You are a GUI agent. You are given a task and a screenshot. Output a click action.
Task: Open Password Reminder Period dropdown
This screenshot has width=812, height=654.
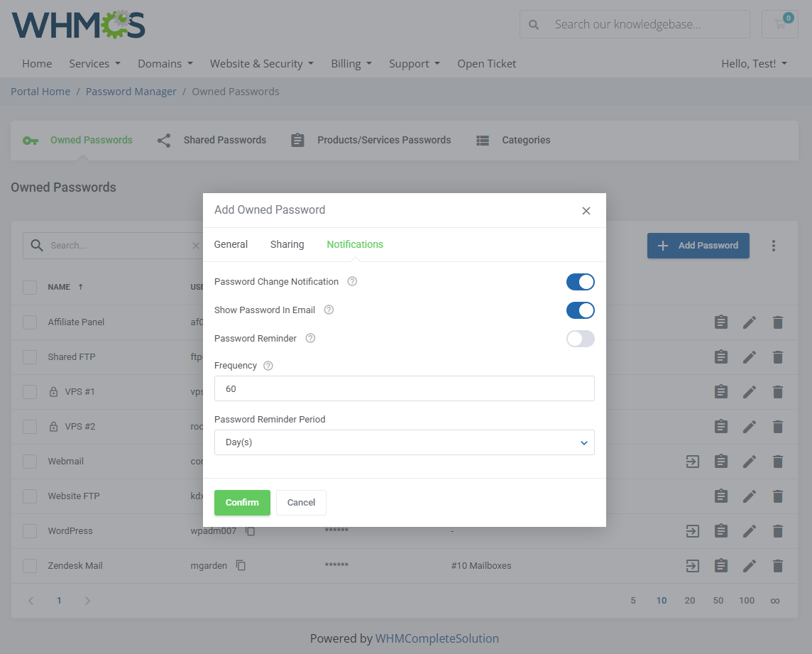coord(404,442)
